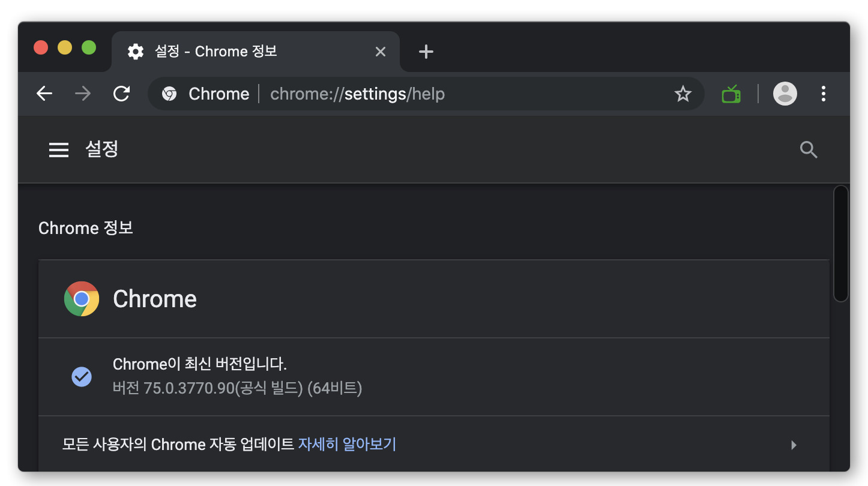Open the green TV extension icon
868x486 pixels.
click(731, 94)
